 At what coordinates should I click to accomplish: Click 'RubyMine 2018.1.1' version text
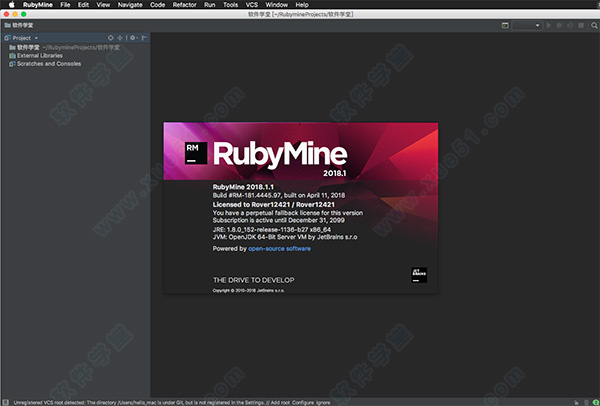tap(243, 187)
